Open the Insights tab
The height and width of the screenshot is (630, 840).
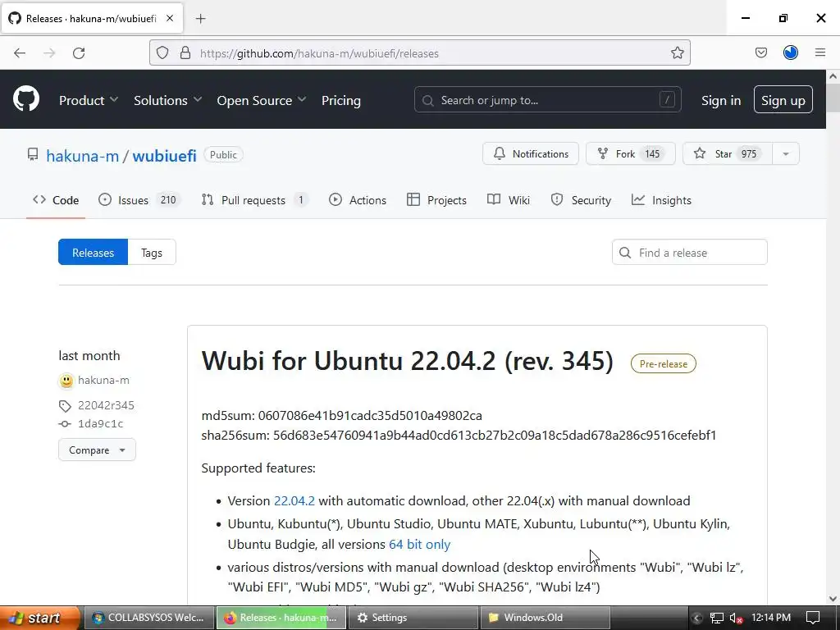(x=662, y=200)
